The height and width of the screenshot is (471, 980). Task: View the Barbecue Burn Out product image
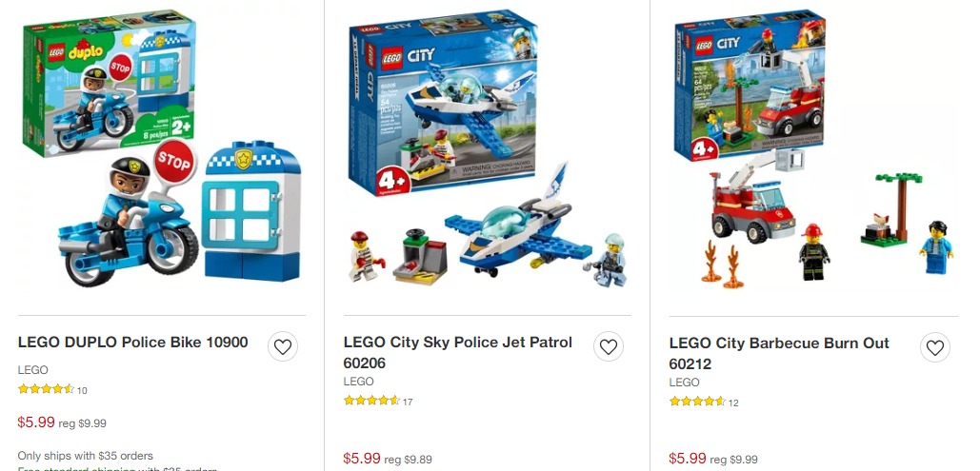pos(813,148)
